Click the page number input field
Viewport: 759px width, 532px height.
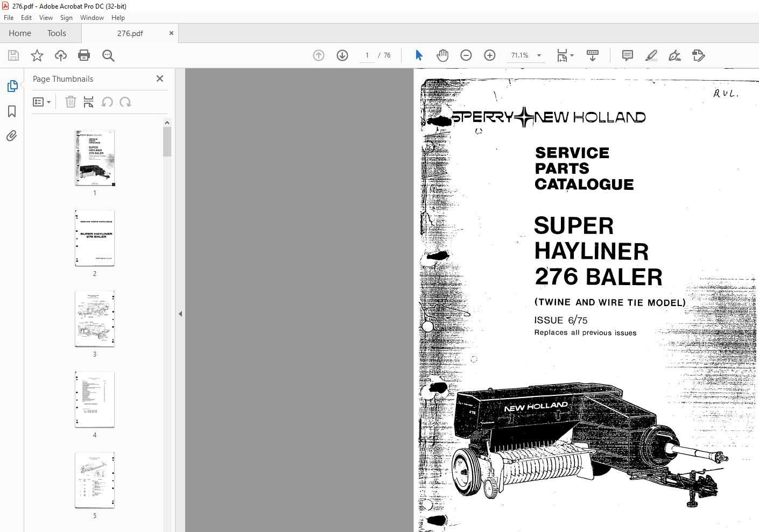click(x=367, y=55)
